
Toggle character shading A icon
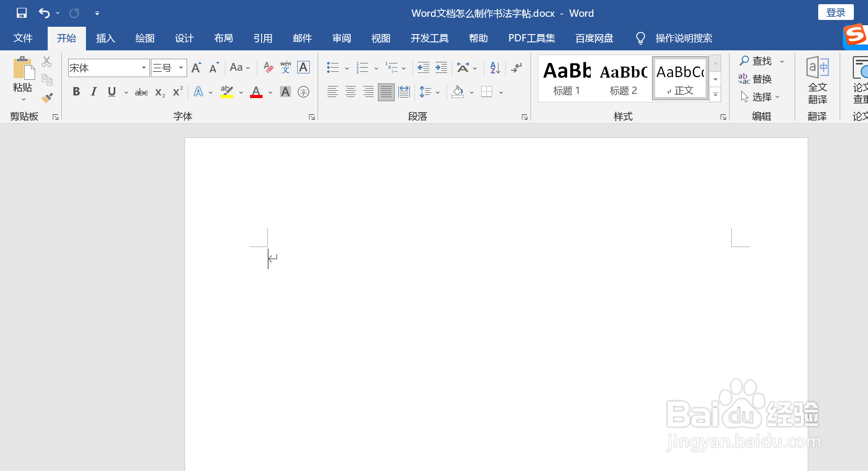coord(285,92)
